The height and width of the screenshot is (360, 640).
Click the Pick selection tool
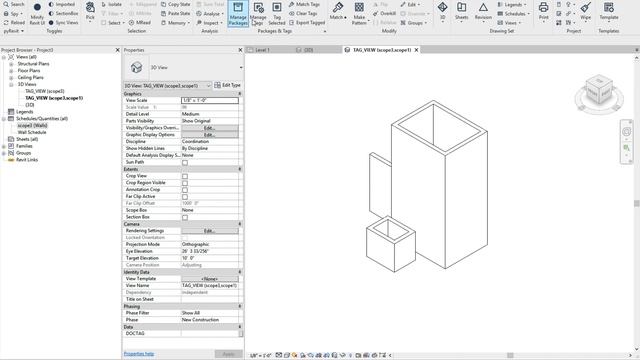click(90, 11)
